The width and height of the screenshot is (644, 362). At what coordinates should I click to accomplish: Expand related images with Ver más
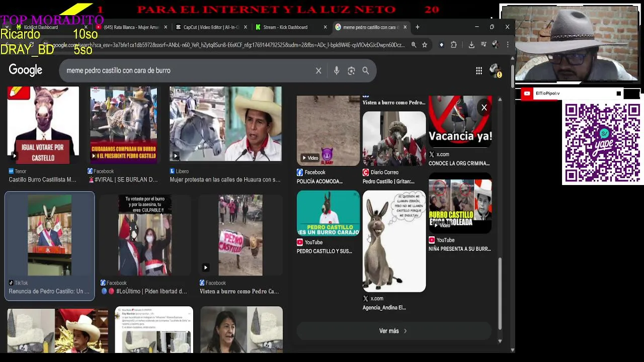(x=393, y=331)
